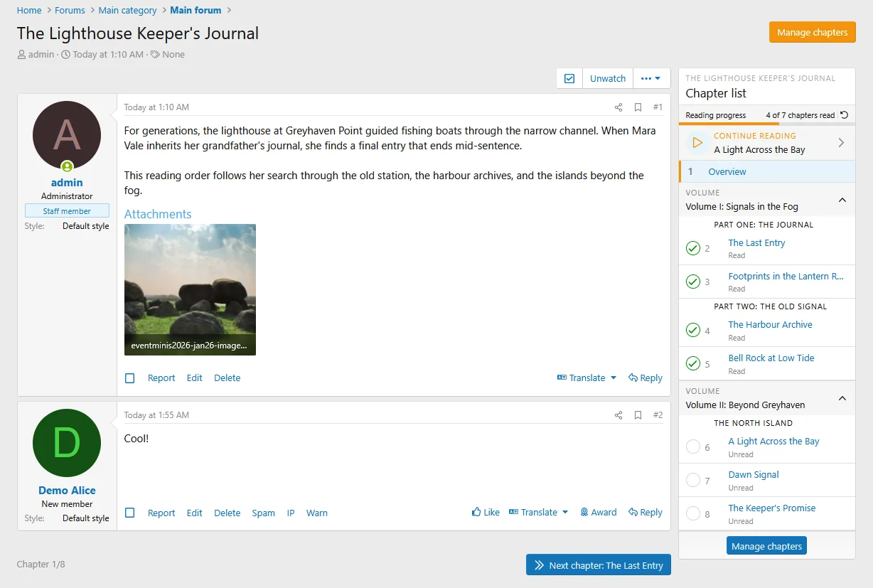Delete post #2

[x=227, y=513]
